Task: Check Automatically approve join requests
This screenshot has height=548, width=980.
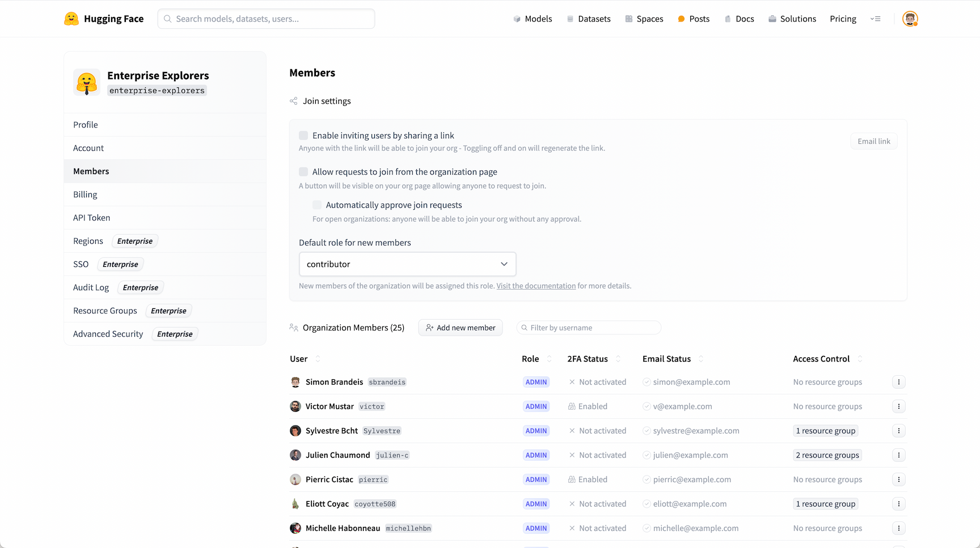Action: coord(317,205)
